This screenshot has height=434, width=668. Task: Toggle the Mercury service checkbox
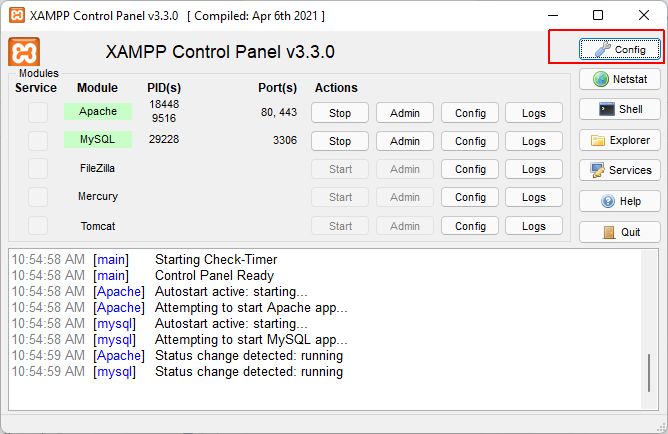(x=38, y=197)
